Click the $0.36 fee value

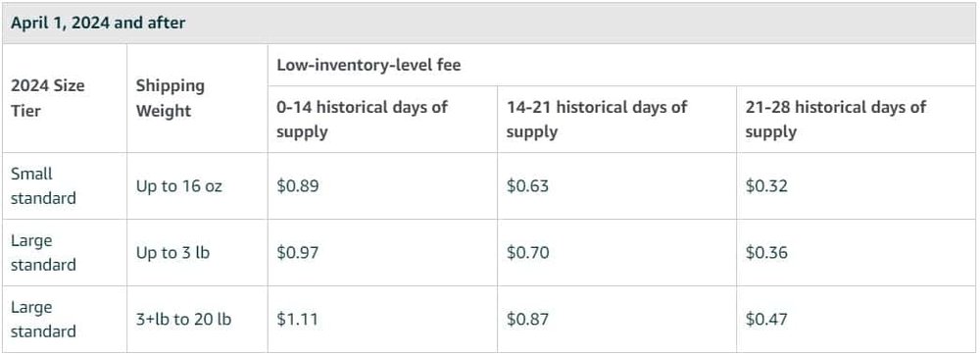pos(766,253)
